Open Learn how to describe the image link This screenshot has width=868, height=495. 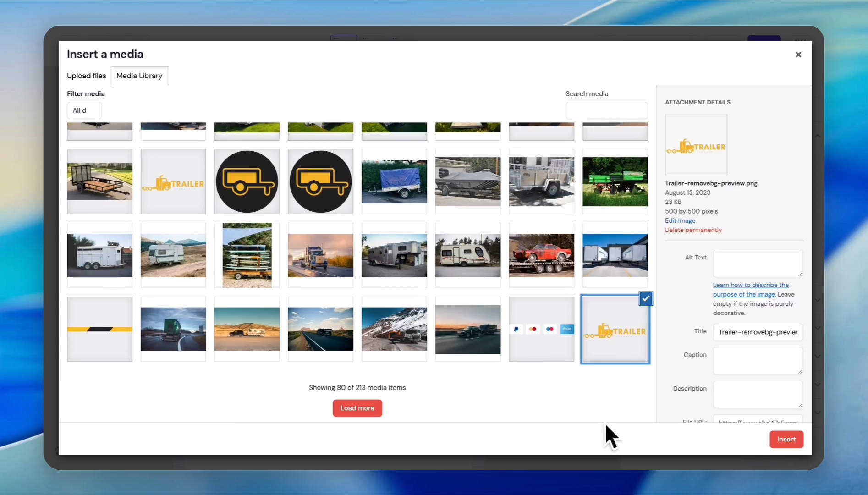click(751, 290)
